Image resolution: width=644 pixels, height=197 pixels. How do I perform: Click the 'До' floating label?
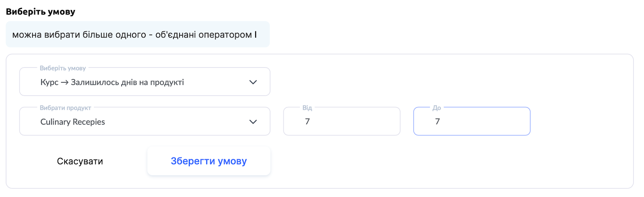pyautogui.click(x=437, y=108)
